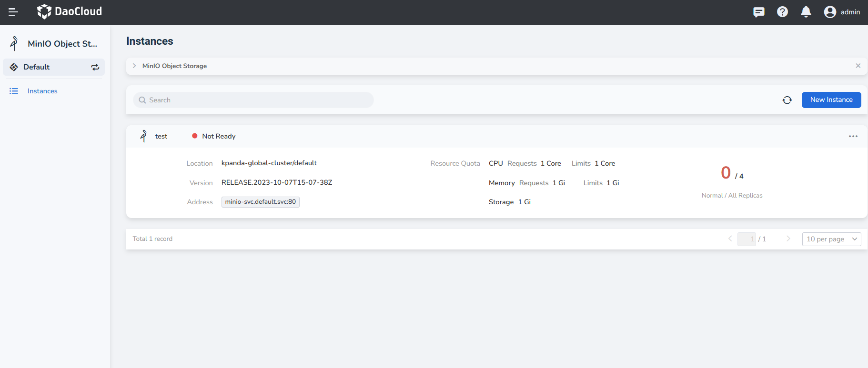The image size is (868, 368).
Task: Open the test instance name link
Action: tap(161, 136)
